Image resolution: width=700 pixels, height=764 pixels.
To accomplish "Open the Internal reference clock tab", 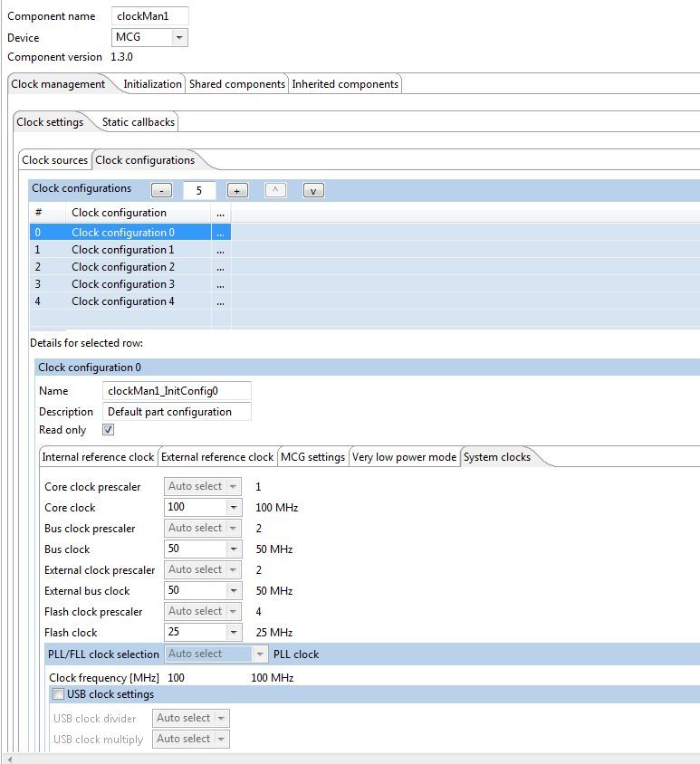I will pyautogui.click(x=98, y=457).
